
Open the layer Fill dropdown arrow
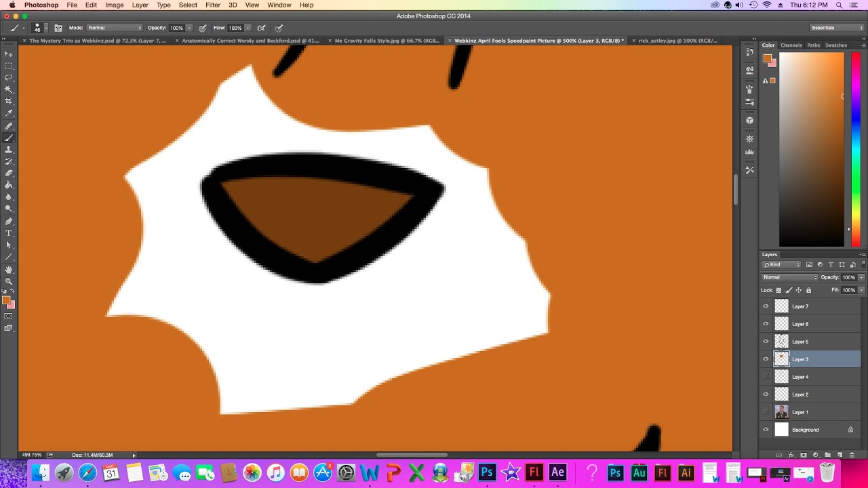[x=862, y=290]
